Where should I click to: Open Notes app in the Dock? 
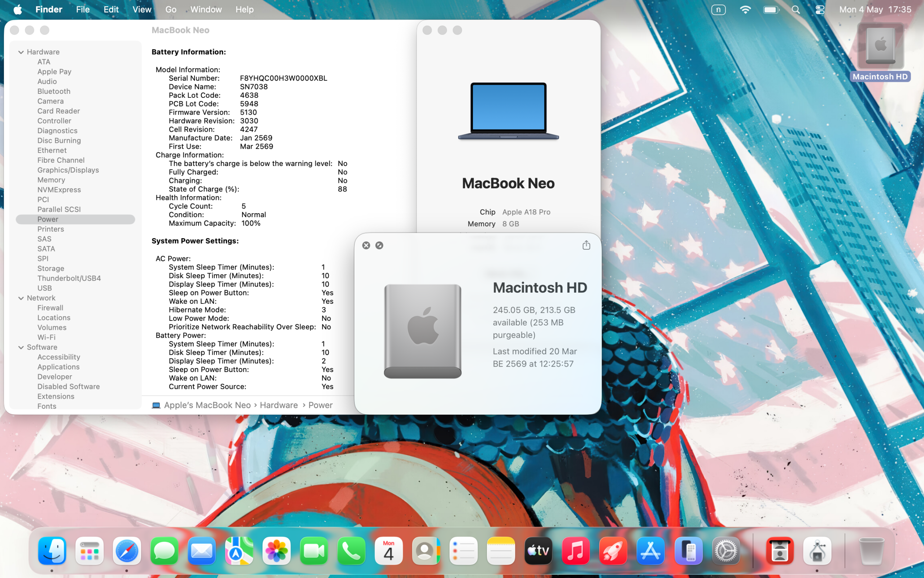[501, 551]
